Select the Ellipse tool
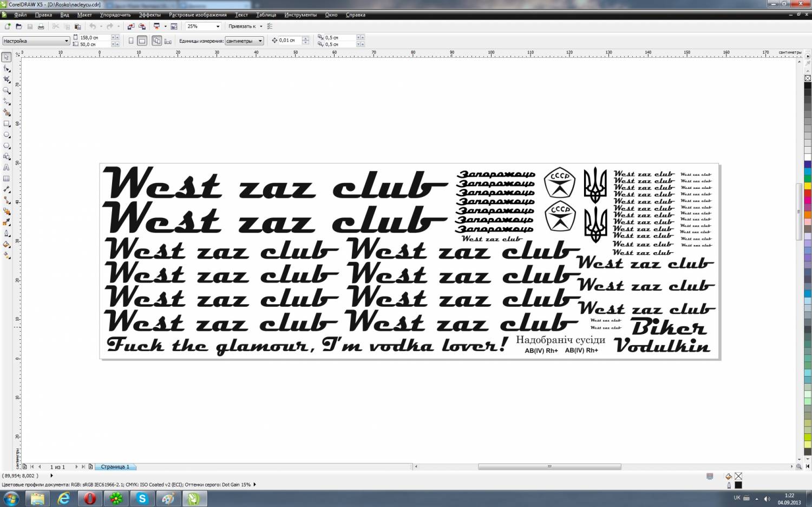The image size is (812, 507). [6, 134]
